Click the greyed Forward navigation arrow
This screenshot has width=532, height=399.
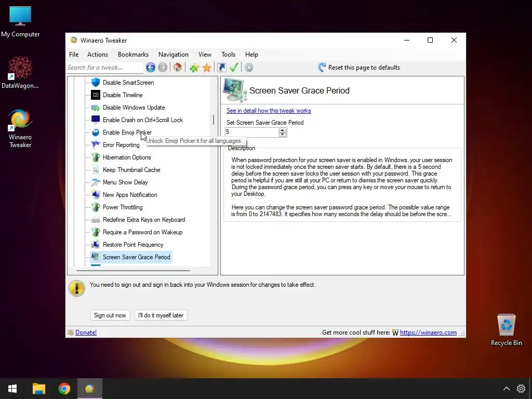click(x=163, y=67)
